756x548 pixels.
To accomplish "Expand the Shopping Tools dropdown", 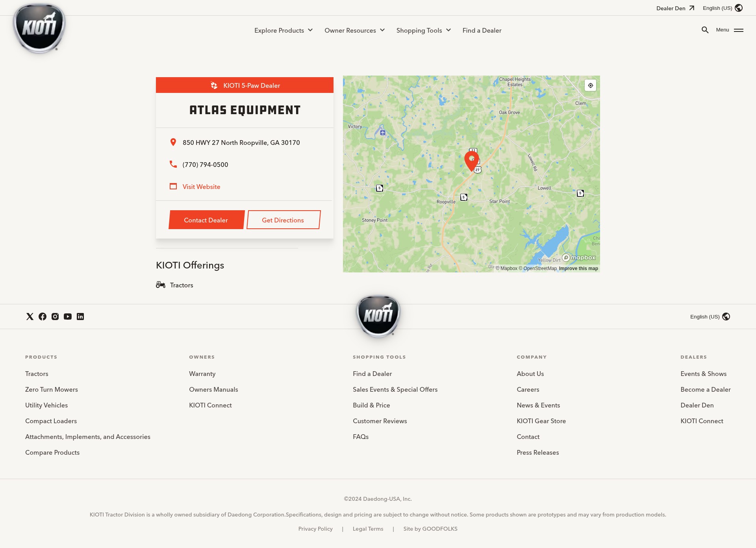I will [x=423, y=30].
